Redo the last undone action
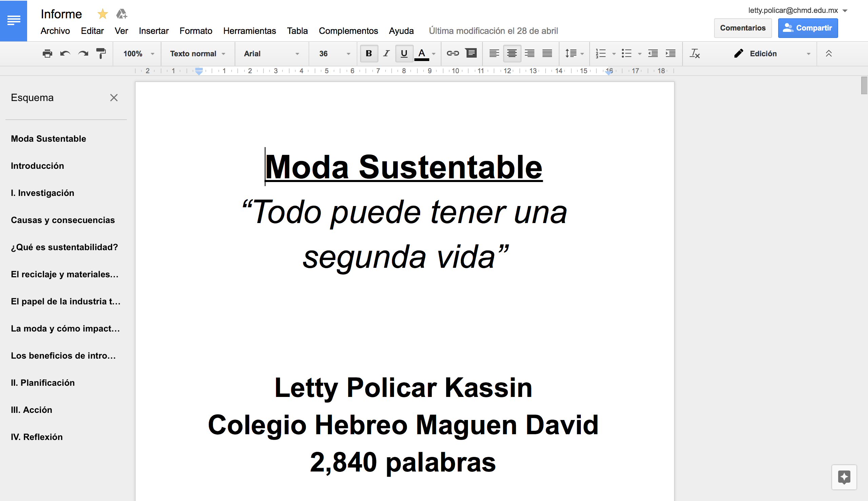The width and height of the screenshot is (868, 501). [83, 53]
